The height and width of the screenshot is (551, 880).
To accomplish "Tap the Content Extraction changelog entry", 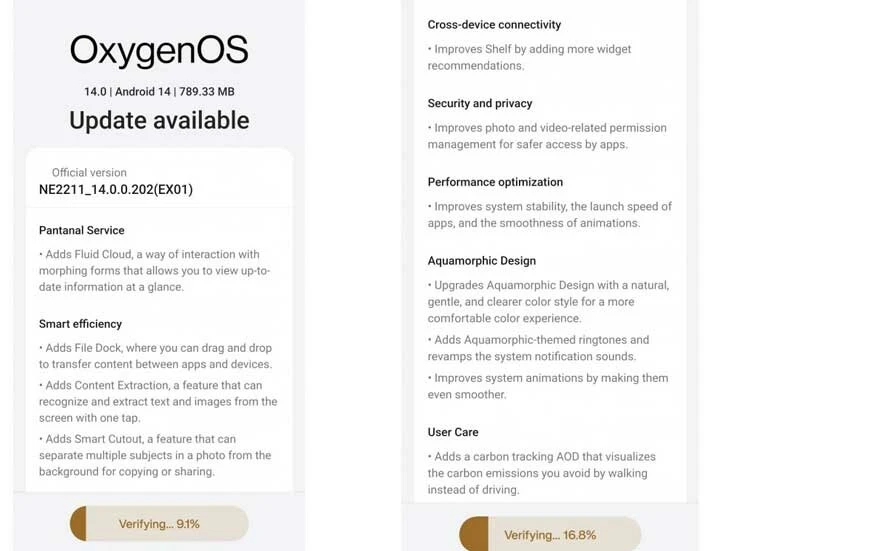I will point(158,401).
